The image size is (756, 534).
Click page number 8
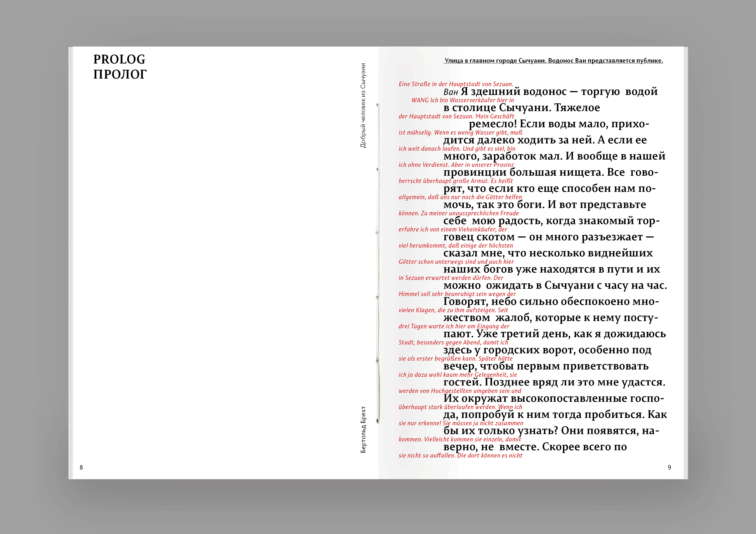[81, 467]
